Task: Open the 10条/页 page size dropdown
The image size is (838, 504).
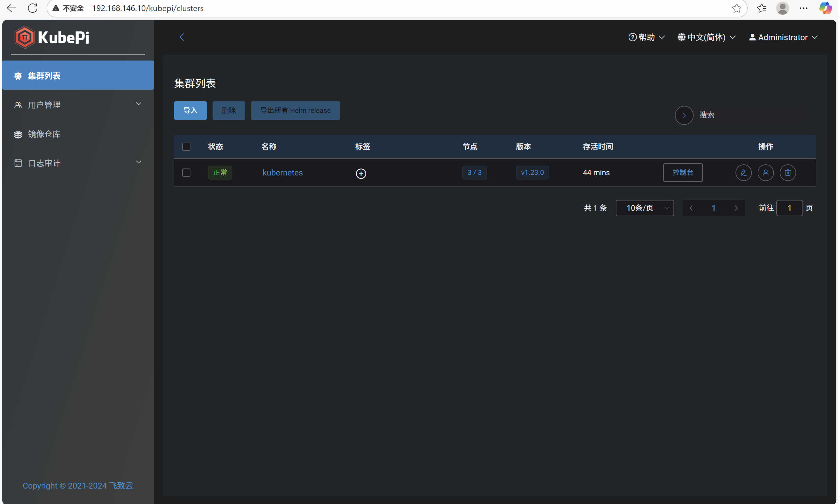Action: coord(644,208)
